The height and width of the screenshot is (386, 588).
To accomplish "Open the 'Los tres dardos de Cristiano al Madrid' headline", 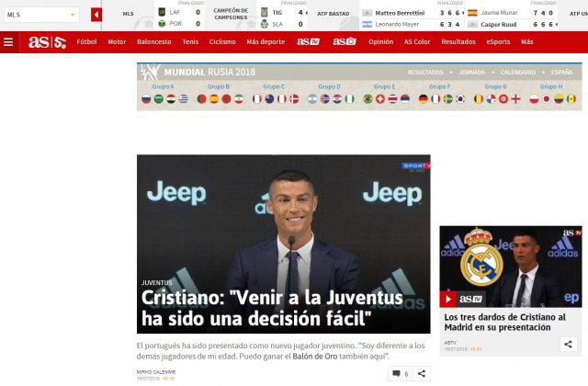I will [504, 323].
